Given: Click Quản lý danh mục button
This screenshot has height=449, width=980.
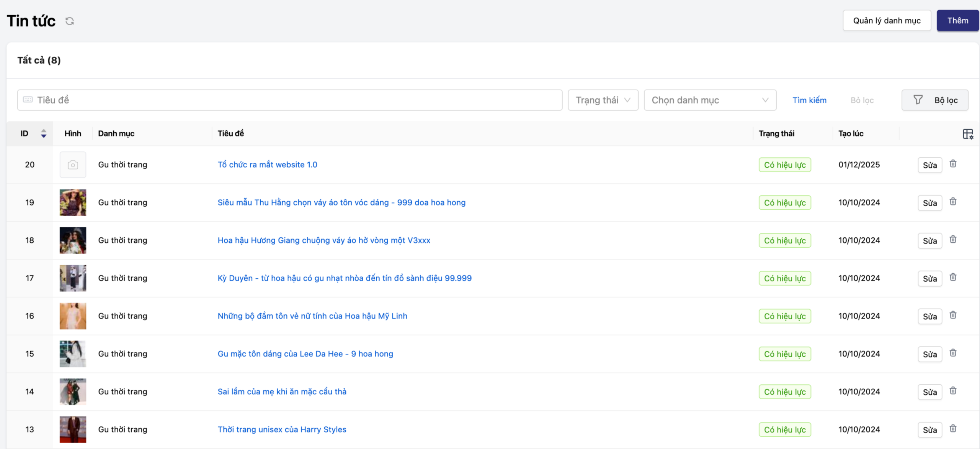Looking at the screenshot, I should (886, 21).
